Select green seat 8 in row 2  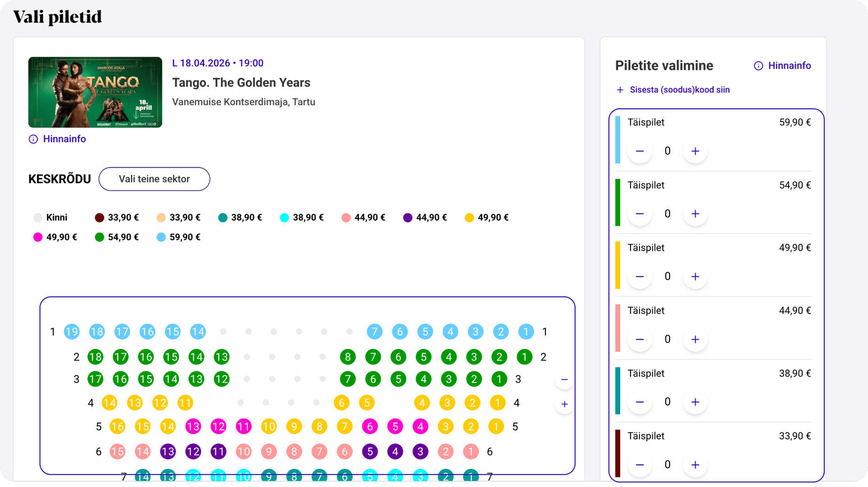point(347,357)
